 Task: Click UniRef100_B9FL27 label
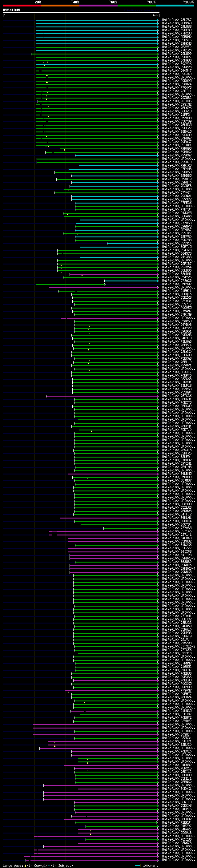[176, 128]
